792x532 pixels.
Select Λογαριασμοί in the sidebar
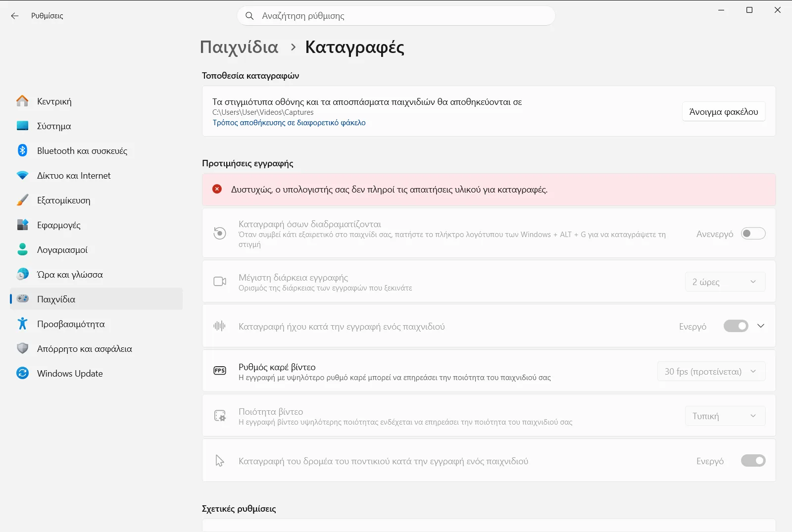click(x=97, y=249)
